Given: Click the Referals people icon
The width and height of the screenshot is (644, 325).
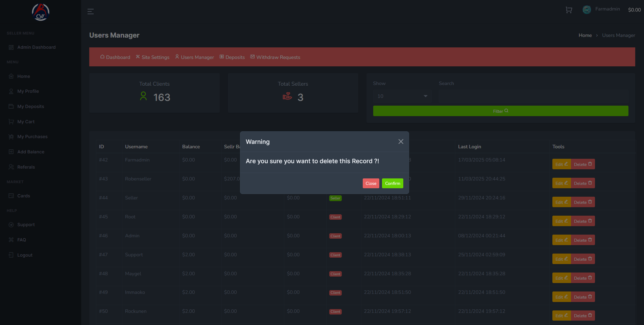Looking at the screenshot, I should [x=11, y=167].
